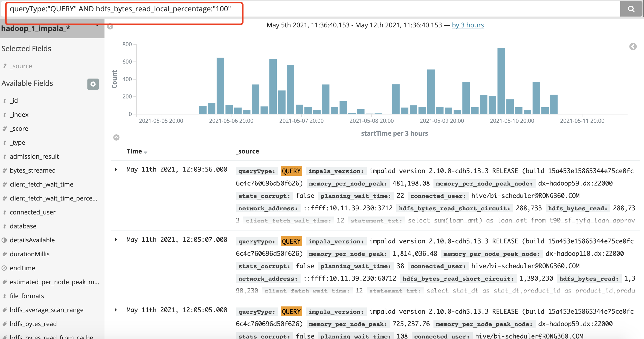The width and height of the screenshot is (644, 339).
Task: Open the 'by 3 hours' interval link
Action: pos(468,25)
